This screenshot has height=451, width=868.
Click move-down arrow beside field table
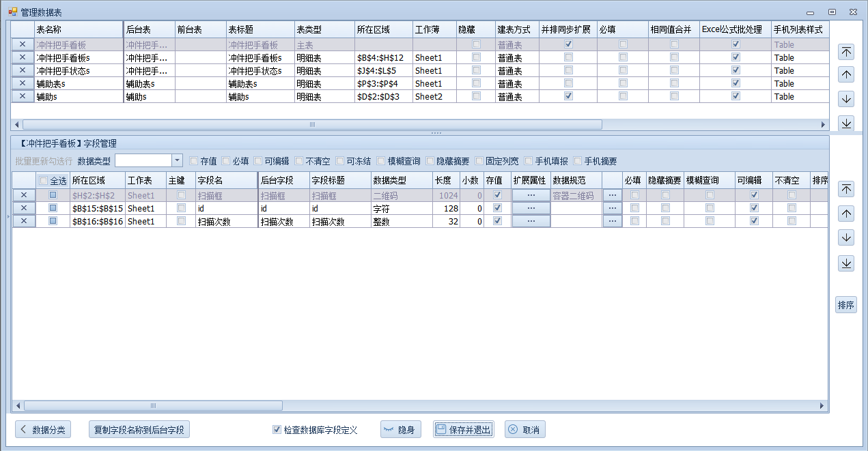click(846, 238)
